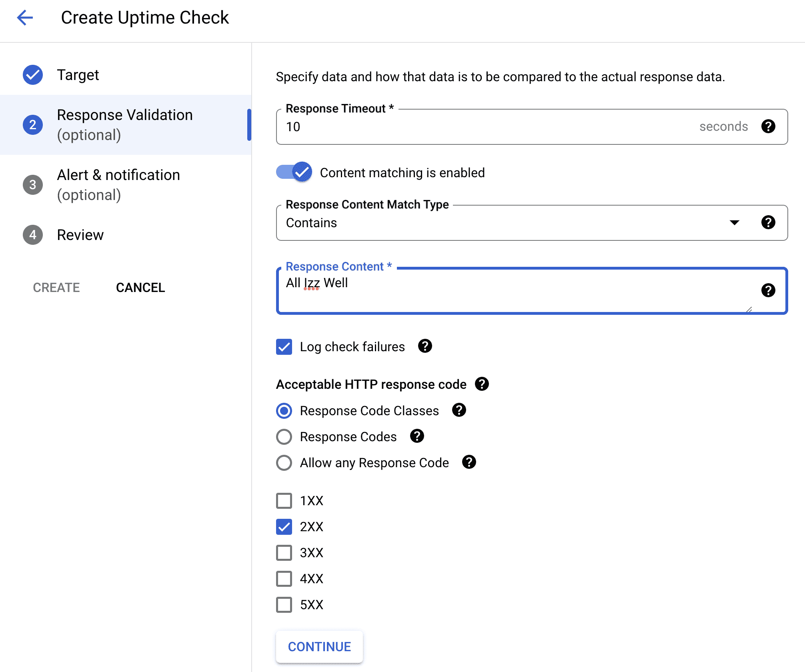Open help for Response Code Classes
Image resolution: width=805 pixels, height=672 pixels.
pyautogui.click(x=459, y=410)
